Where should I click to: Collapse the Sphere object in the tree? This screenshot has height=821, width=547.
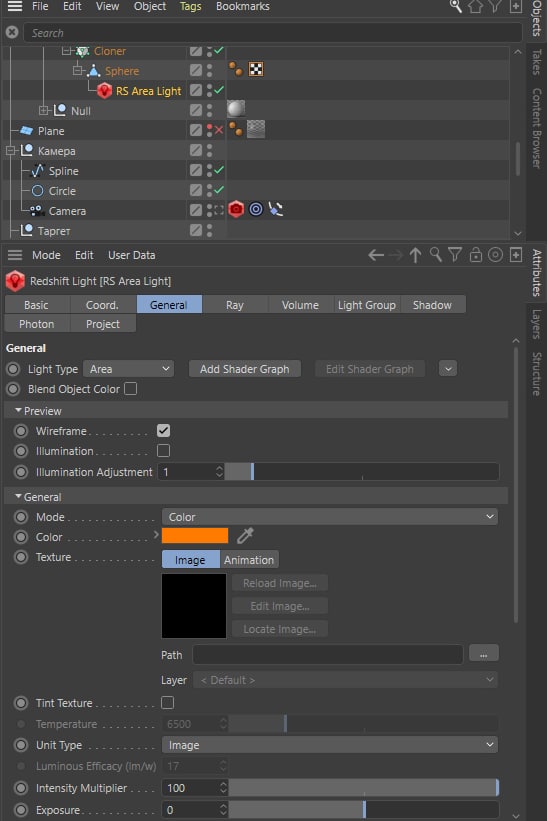77,70
